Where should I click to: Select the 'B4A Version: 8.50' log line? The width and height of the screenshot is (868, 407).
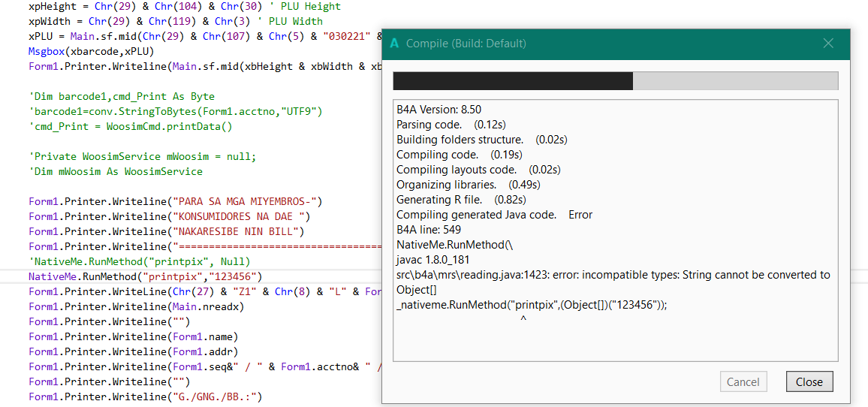(439, 110)
